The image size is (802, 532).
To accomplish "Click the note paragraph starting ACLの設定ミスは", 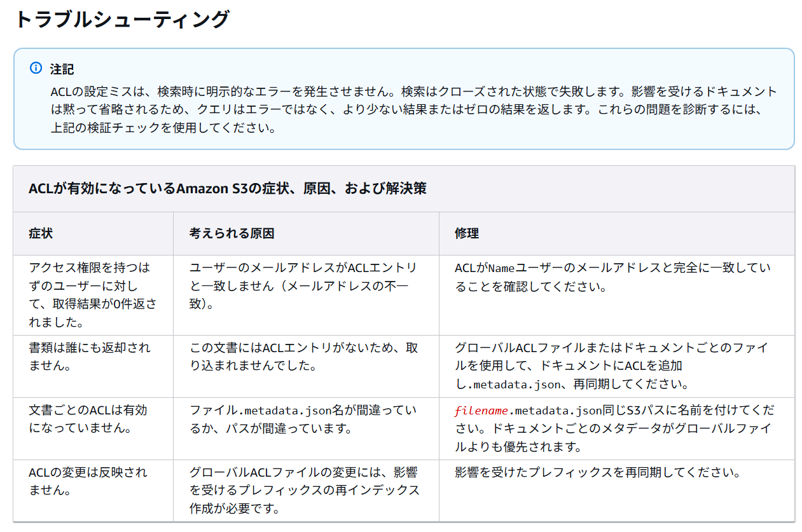I will click(x=413, y=109).
